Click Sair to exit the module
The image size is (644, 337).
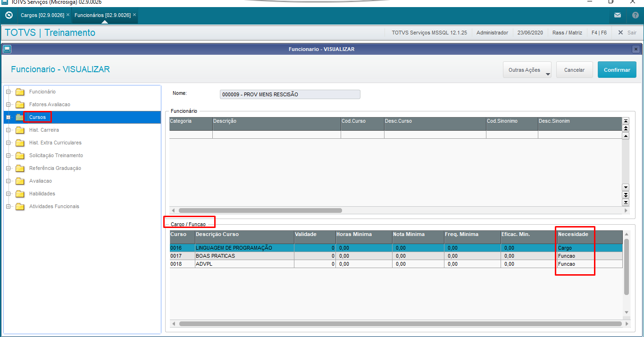pyautogui.click(x=627, y=33)
